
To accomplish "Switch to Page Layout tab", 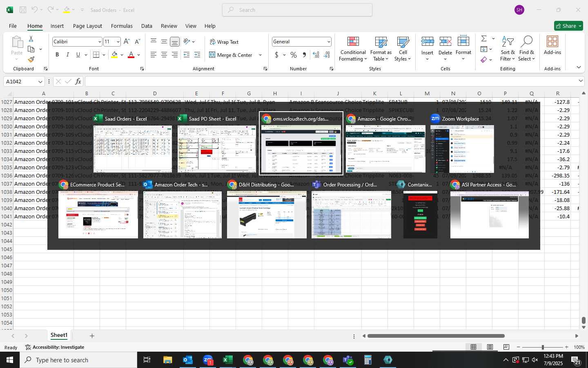I will 87,26.
